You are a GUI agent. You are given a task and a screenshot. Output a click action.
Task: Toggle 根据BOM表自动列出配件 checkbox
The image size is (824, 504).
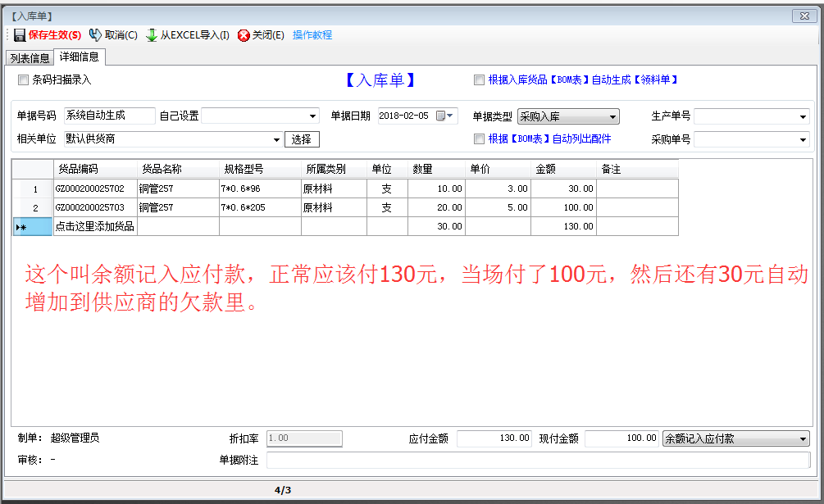479,139
